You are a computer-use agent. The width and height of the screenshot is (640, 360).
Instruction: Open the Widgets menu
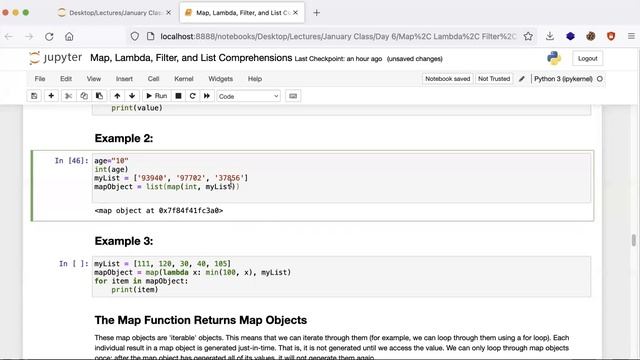coord(220,79)
